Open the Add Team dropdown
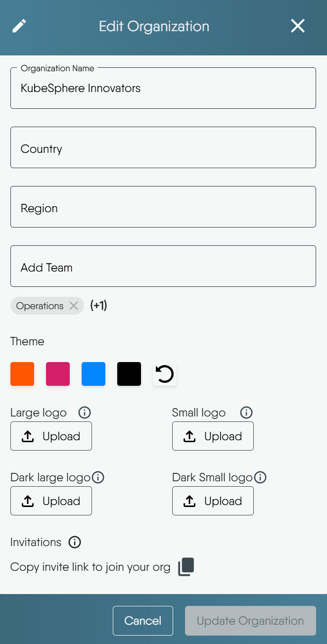Screen dimensions: 327x644 (163, 266)
